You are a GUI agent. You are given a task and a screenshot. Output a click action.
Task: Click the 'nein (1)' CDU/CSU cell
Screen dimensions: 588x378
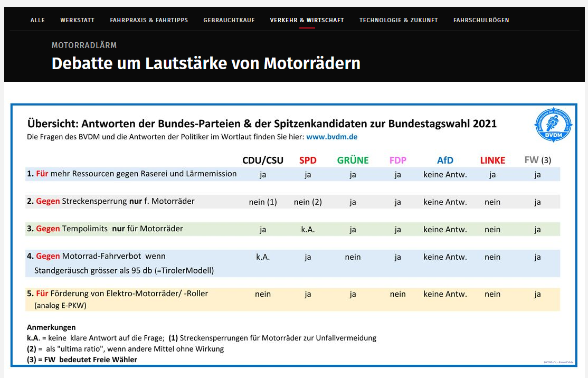pos(263,202)
